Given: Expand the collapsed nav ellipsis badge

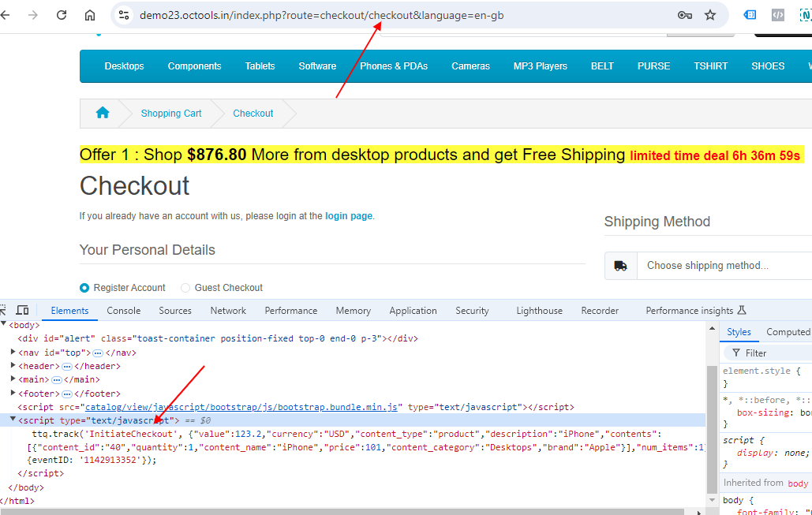Looking at the screenshot, I should pyautogui.click(x=97, y=353).
